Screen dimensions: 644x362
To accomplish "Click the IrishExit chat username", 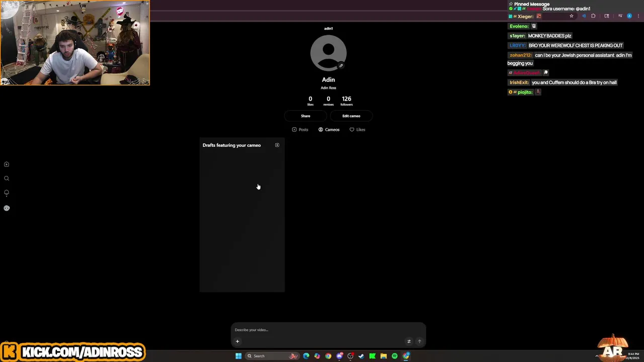I will (519, 82).
